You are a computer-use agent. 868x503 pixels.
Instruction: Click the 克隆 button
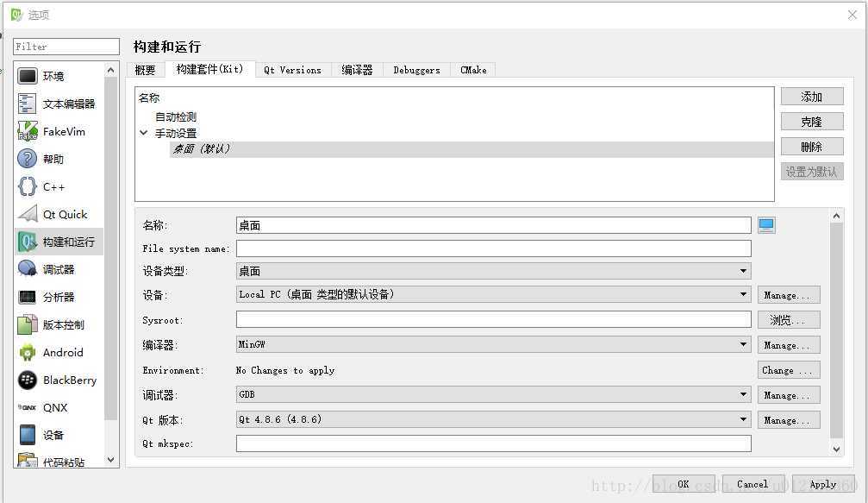pos(812,122)
